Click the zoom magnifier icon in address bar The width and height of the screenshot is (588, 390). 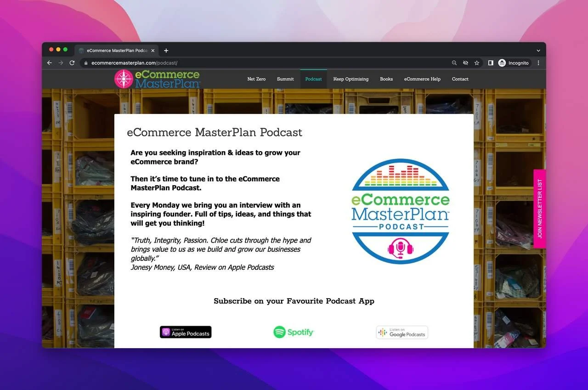(x=454, y=63)
